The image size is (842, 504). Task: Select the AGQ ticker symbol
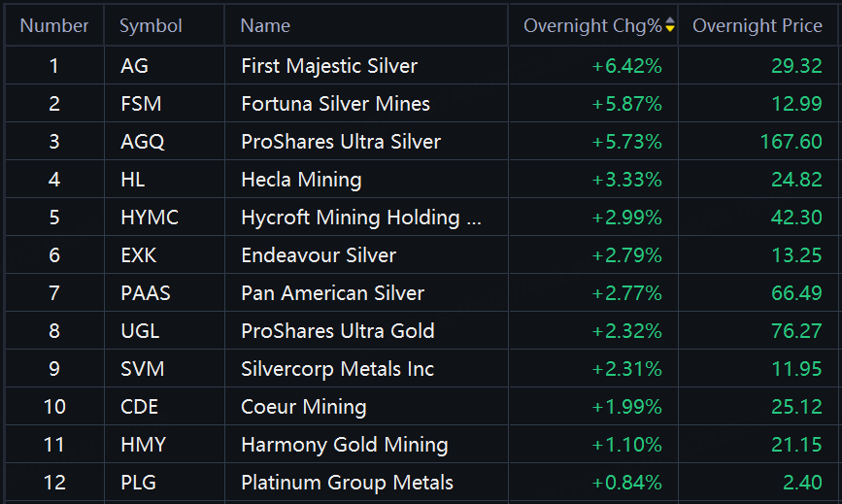pyautogui.click(x=142, y=142)
